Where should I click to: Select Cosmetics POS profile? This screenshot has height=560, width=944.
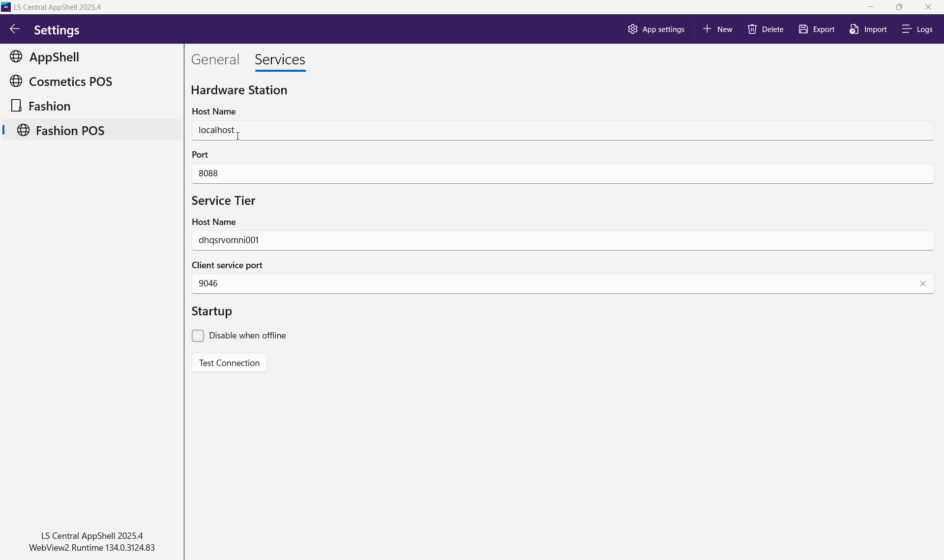point(70,82)
